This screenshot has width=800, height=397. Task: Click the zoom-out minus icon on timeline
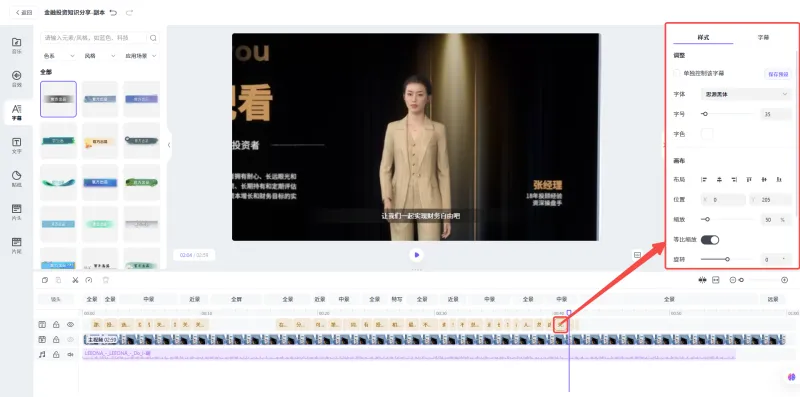[x=733, y=280]
